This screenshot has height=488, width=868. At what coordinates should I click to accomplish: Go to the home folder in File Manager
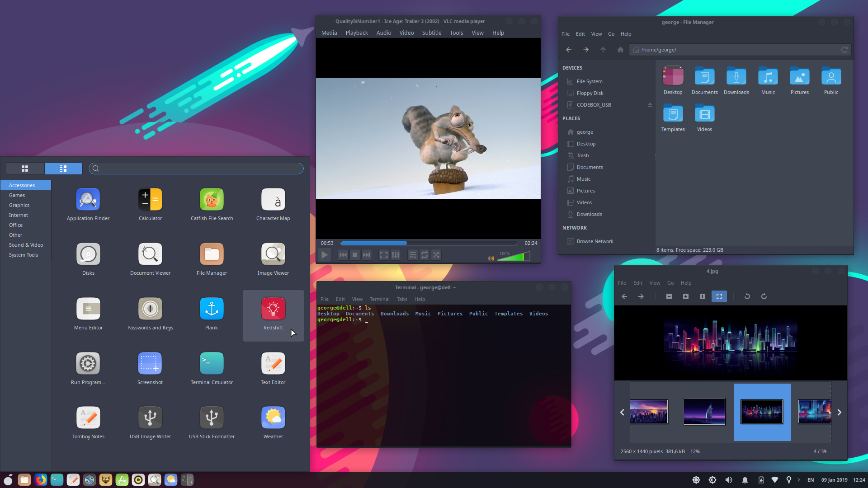(620, 50)
